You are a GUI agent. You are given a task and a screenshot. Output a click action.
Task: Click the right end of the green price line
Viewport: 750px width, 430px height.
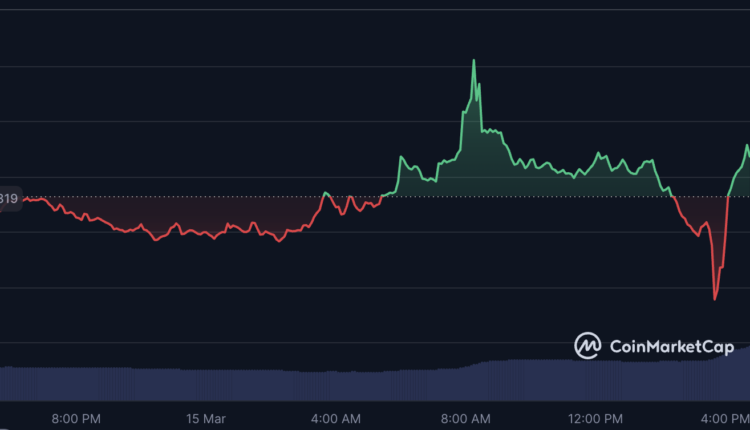coord(747,146)
